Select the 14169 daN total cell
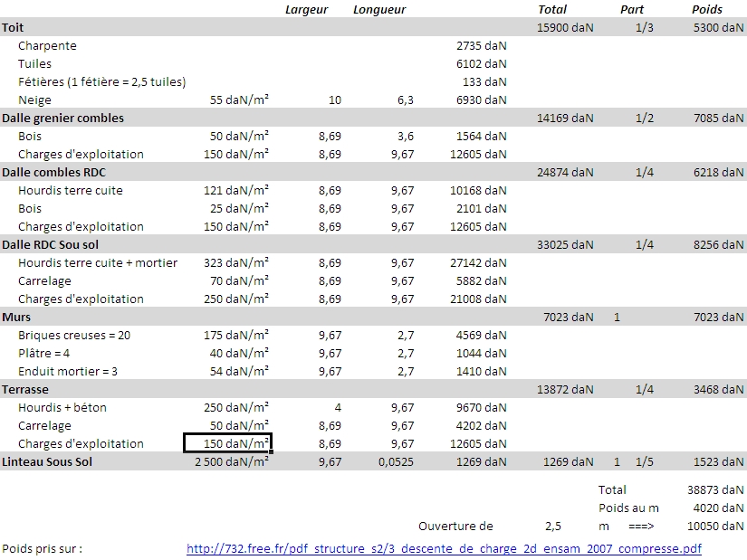Viewport: 747px width, 560px height. tap(565, 119)
